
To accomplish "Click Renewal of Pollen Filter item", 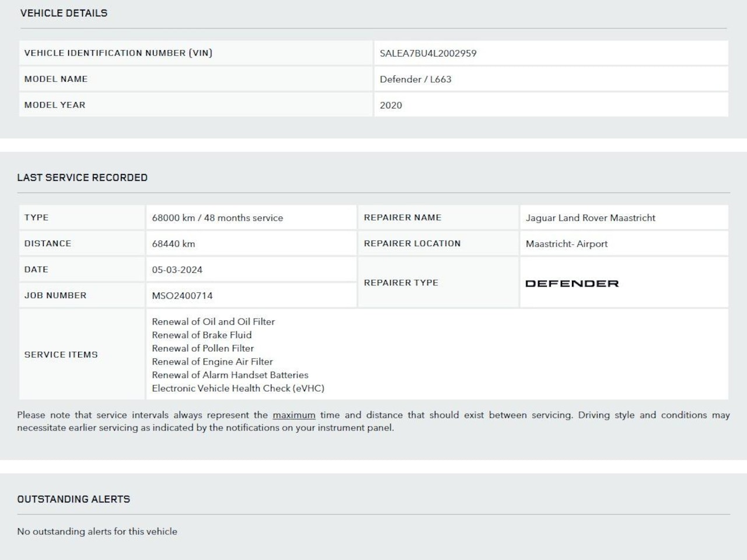I will click(203, 348).
